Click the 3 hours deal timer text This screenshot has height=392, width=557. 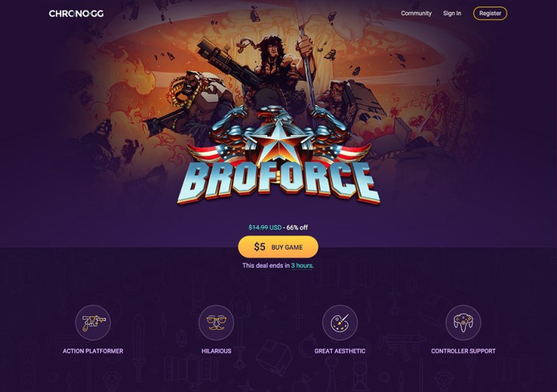(x=302, y=265)
